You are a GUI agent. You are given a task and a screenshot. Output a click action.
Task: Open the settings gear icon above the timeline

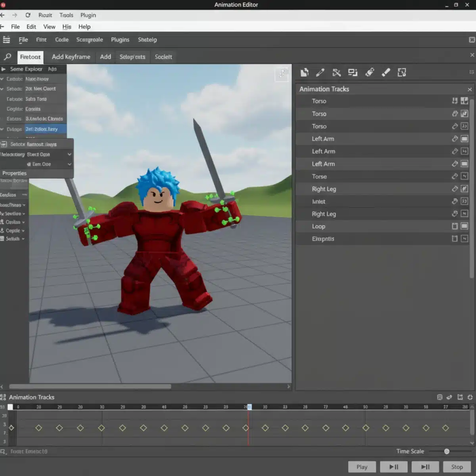click(470, 397)
